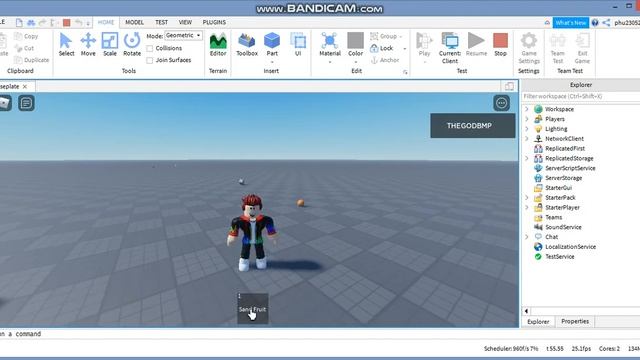Click the Resume button

click(476, 44)
